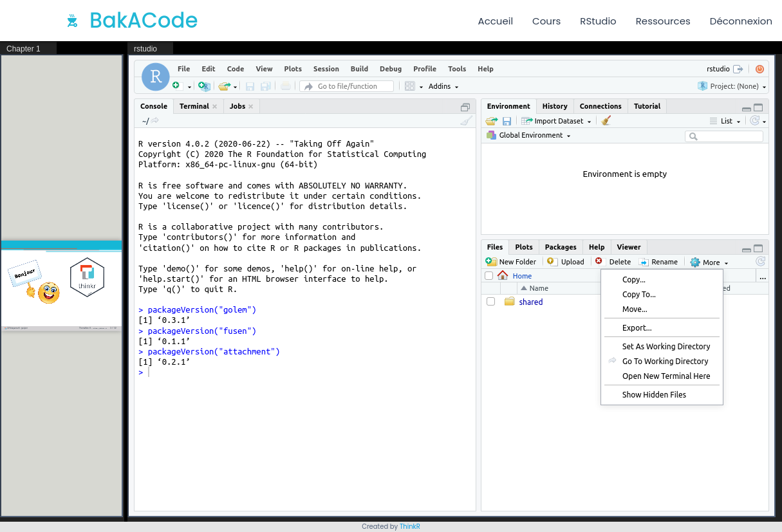Switch to the Terminal tab
Screen dimensions: 782x532
coord(194,106)
